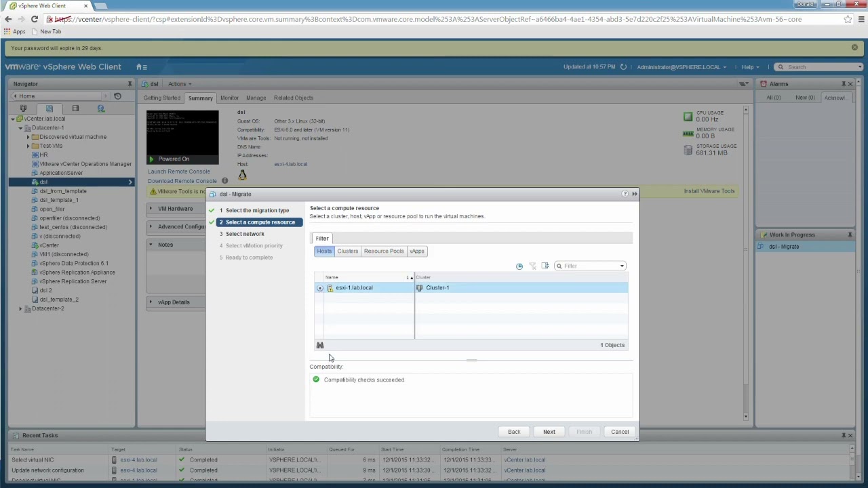
Task: Open the Getting Started tab
Action: coord(162,98)
